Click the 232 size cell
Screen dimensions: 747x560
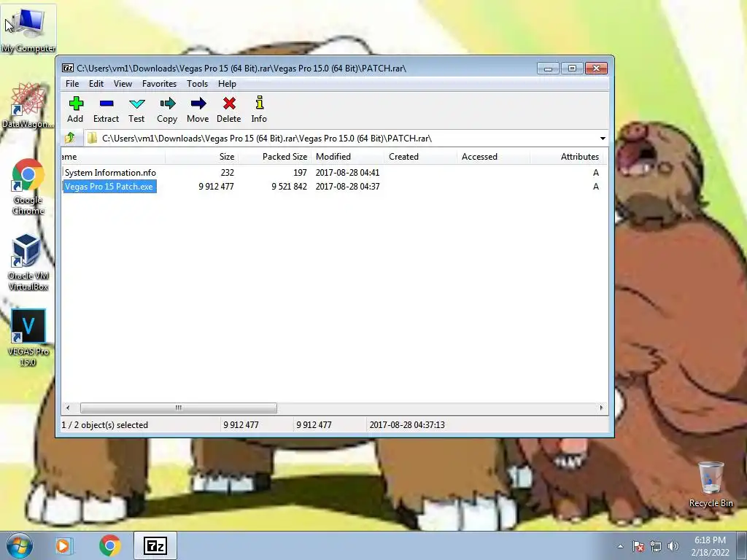pyautogui.click(x=228, y=173)
